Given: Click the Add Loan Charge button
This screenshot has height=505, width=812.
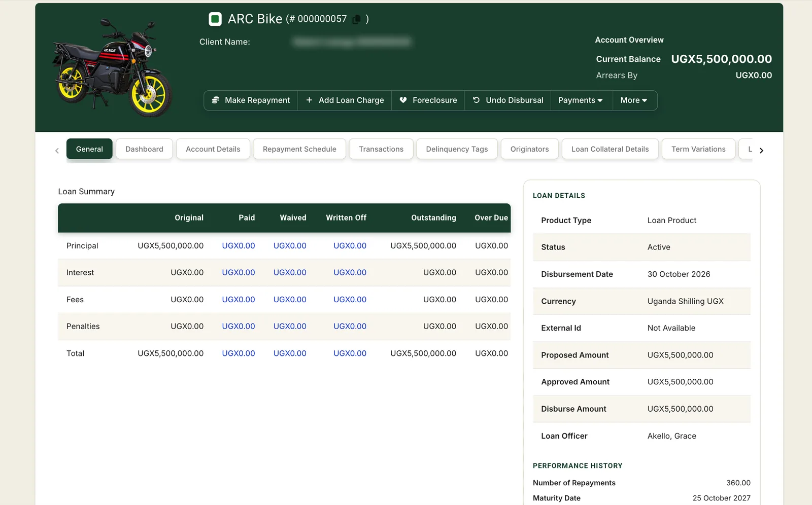Looking at the screenshot, I should point(345,100).
